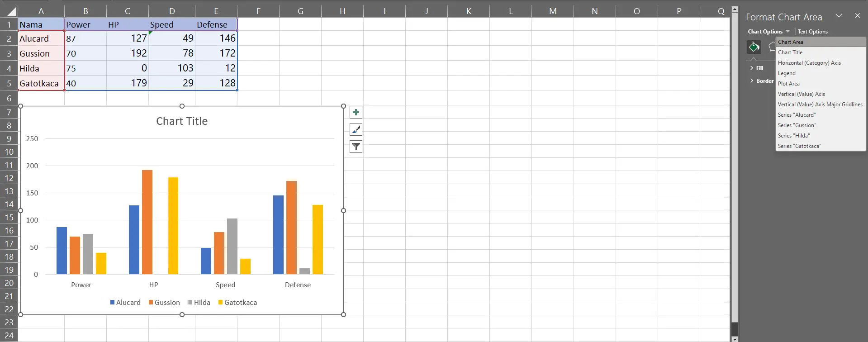The image size is (868, 342).
Task: Select the Vertical (Value) Axis list entry
Action: pyautogui.click(x=821, y=94)
